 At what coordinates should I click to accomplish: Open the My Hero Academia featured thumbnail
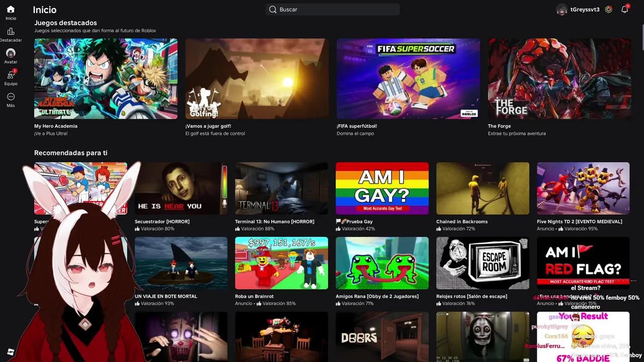click(x=106, y=78)
